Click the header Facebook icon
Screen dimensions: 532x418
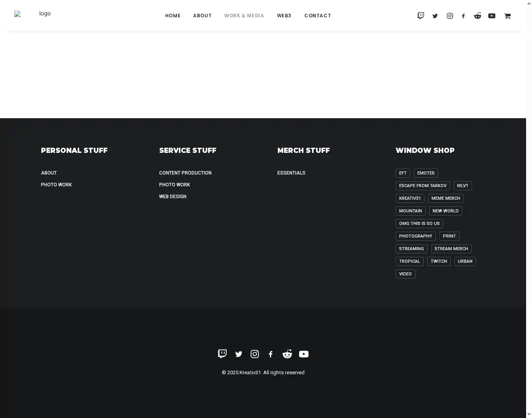[463, 16]
